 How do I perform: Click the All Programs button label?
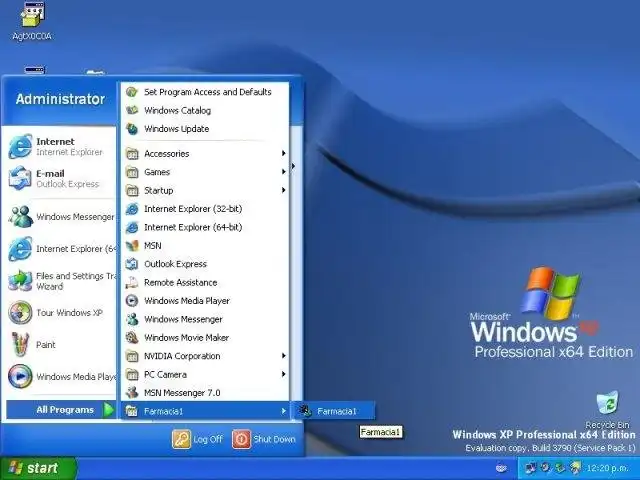(65, 410)
